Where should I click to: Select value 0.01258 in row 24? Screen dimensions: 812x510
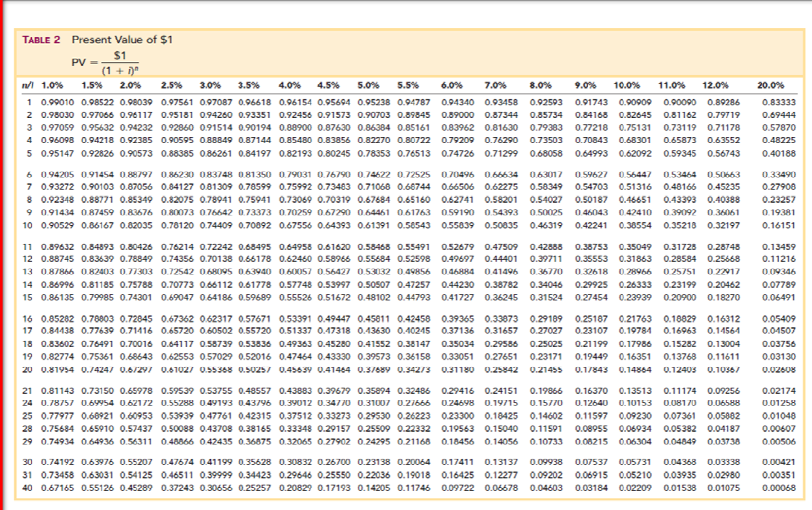[x=779, y=403]
